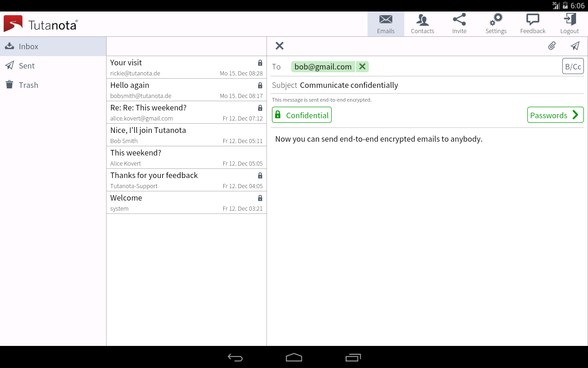Viewport: 588px width, 368px height.
Task: Open Settings gear icon
Action: [x=496, y=24]
